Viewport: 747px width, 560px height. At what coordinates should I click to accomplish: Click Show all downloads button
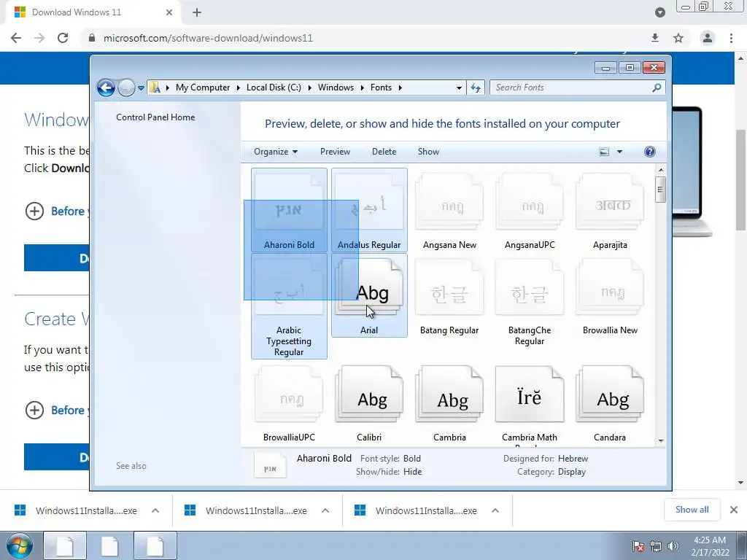(x=692, y=510)
